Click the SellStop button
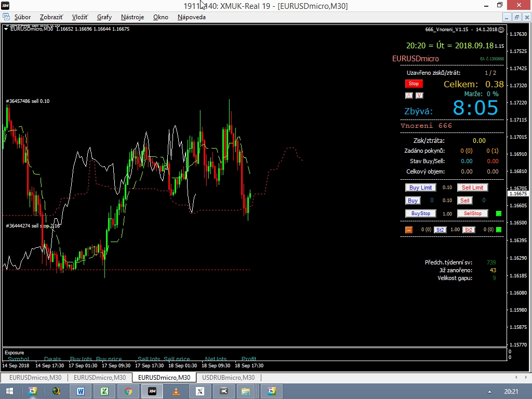The image size is (532, 399). click(473, 214)
